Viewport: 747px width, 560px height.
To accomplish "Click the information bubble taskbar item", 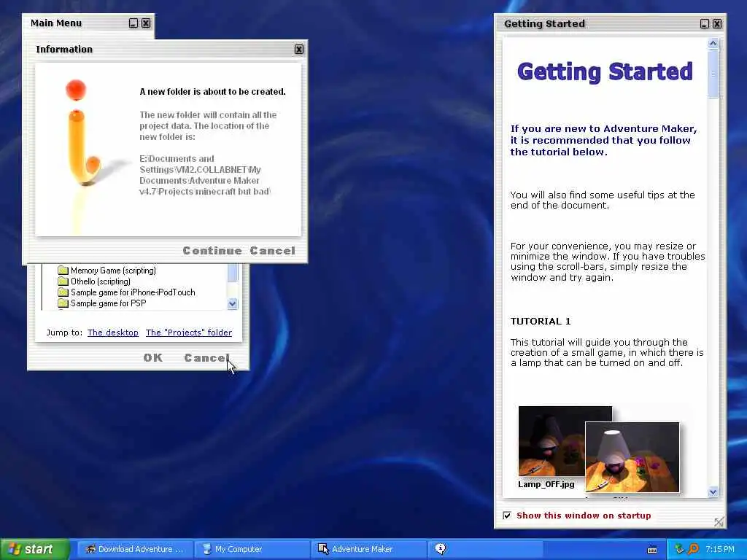I will [486, 549].
